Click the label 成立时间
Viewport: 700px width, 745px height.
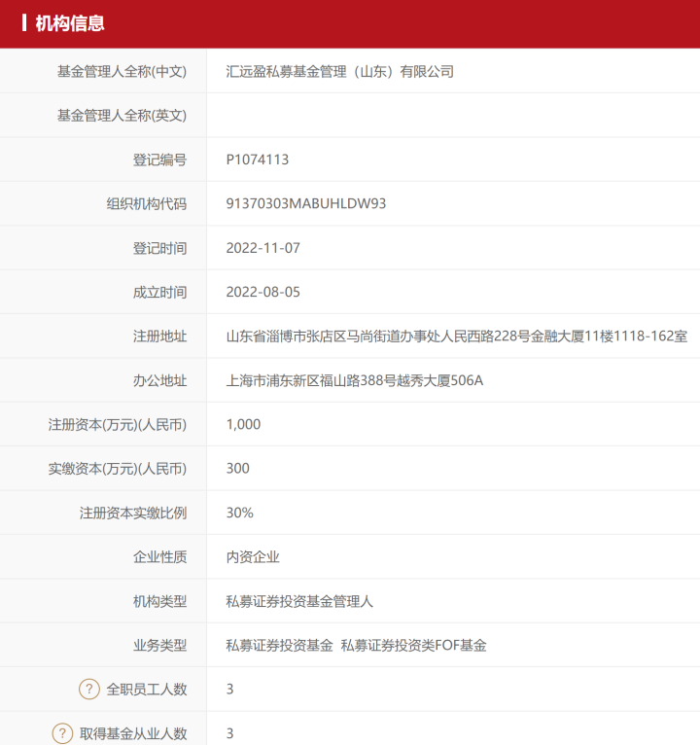(160, 292)
